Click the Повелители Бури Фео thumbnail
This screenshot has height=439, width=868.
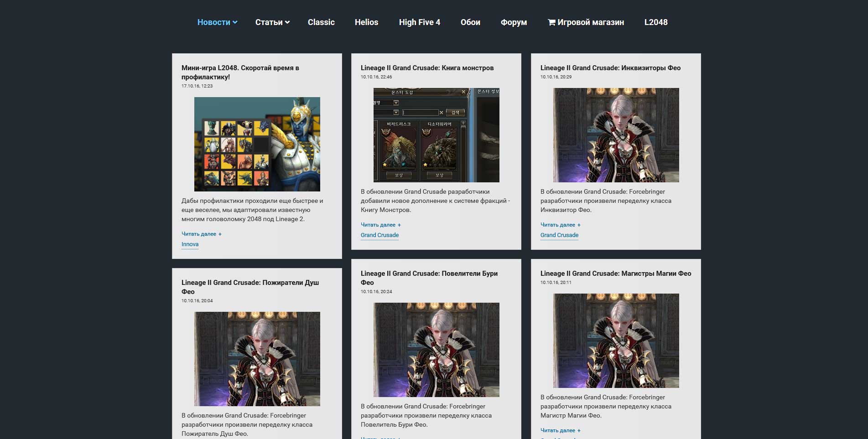click(x=437, y=350)
